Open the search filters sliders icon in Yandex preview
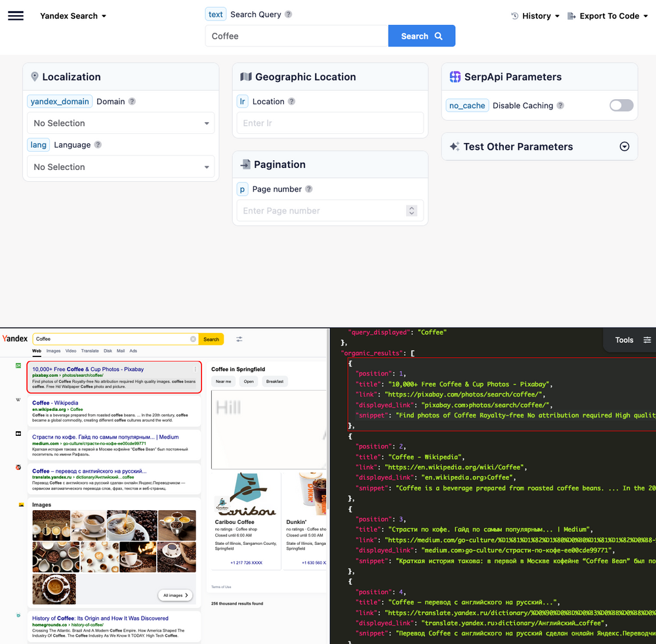 [239, 339]
